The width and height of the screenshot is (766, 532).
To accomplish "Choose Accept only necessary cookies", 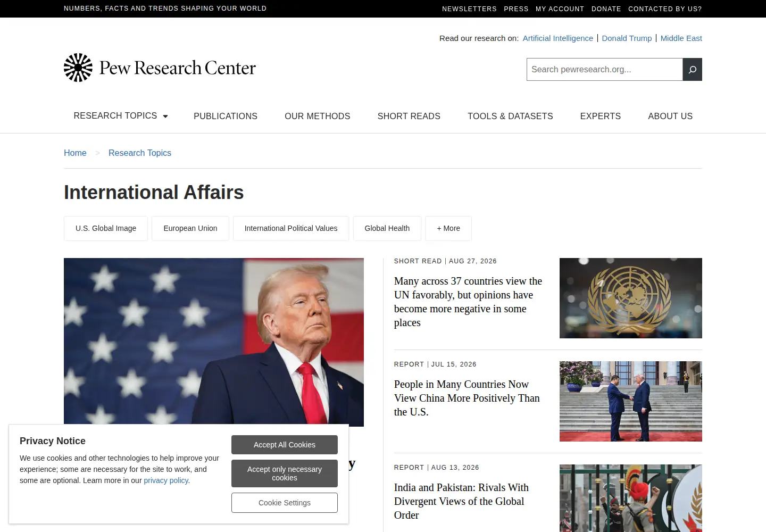I will [x=285, y=473].
